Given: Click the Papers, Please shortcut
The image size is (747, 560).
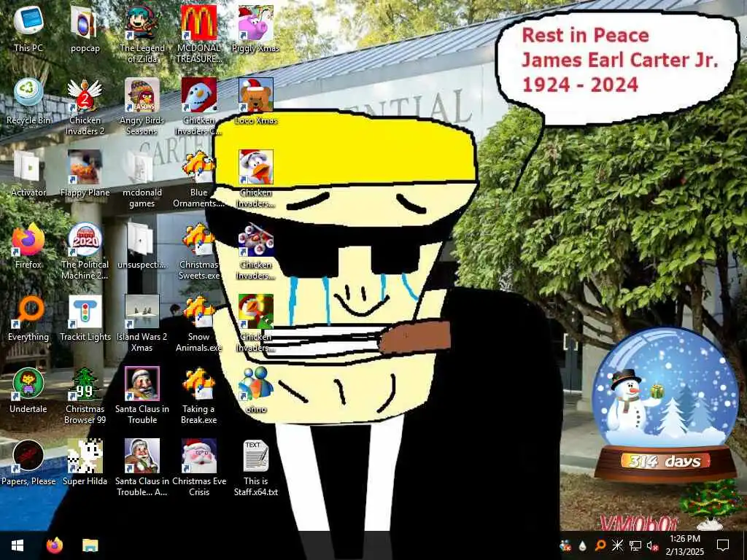Looking at the screenshot, I should [x=28, y=463].
